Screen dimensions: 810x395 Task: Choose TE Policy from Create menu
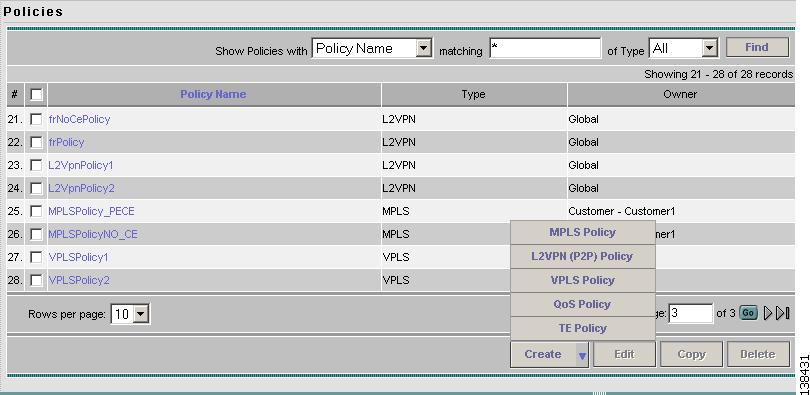583,328
